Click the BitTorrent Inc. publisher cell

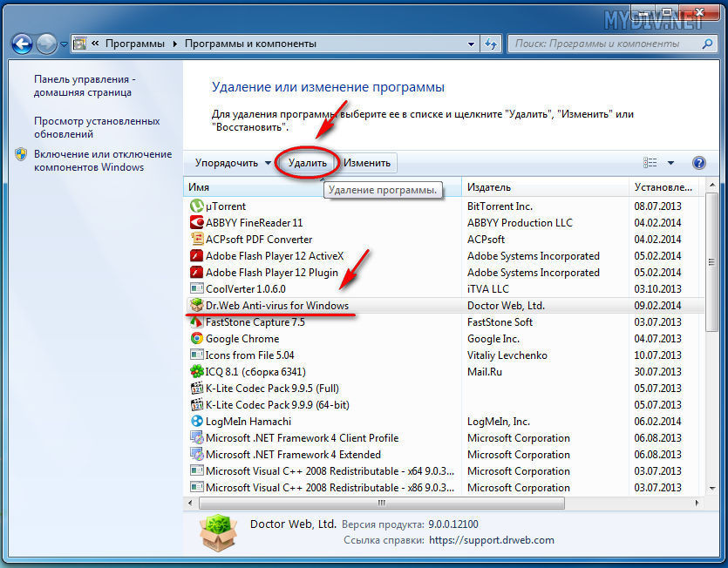pos(500,206)
